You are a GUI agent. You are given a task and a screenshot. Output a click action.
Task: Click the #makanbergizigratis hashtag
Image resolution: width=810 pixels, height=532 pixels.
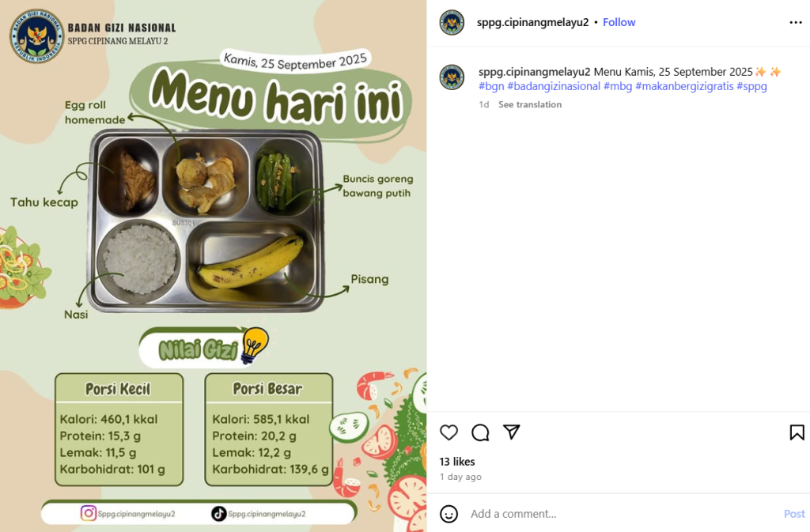coord(684,86)
